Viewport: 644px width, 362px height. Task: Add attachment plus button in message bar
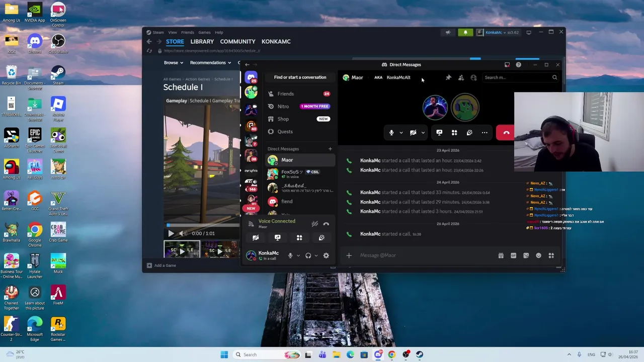tap(349, 255)
